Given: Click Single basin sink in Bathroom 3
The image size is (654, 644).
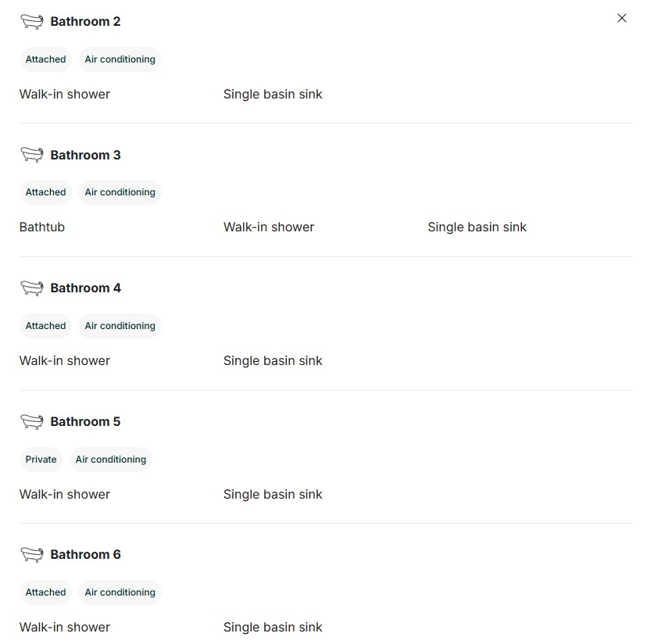Looking at the screenshot, I should click(x=477, y=227).
